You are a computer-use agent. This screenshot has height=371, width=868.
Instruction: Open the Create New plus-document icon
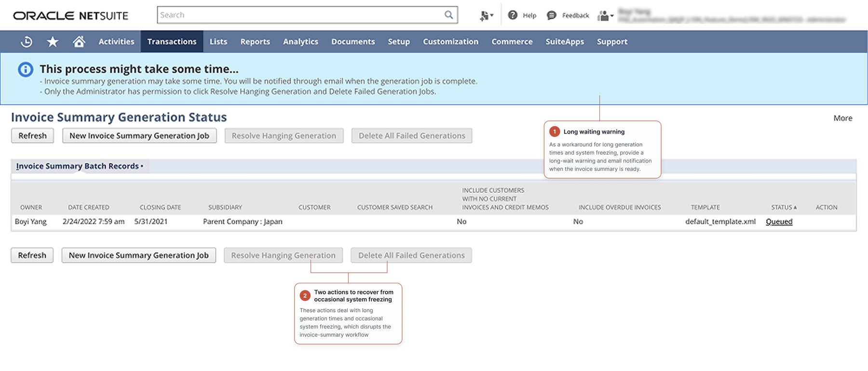point(486,16)
